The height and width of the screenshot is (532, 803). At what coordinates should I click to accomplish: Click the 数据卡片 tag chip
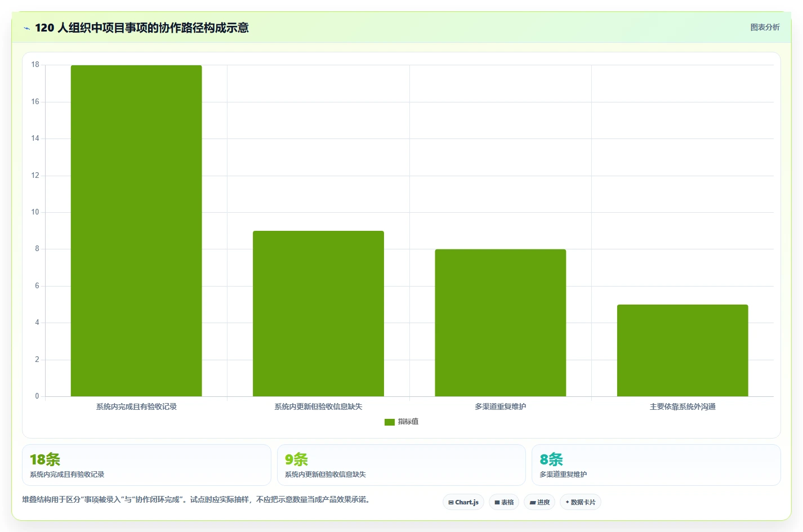click(581, 502)
